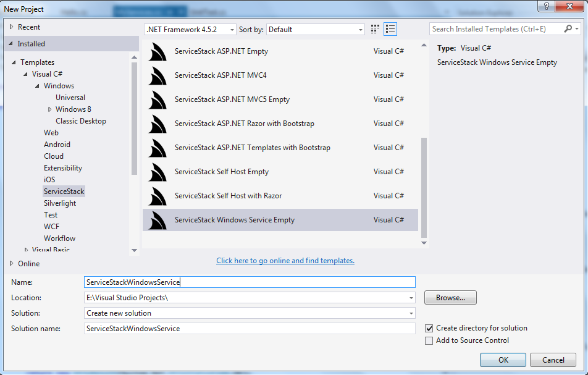Click the template list scrollbar thumb
The height and width of the screenshot is (375, 588).
tap(424, 188)
